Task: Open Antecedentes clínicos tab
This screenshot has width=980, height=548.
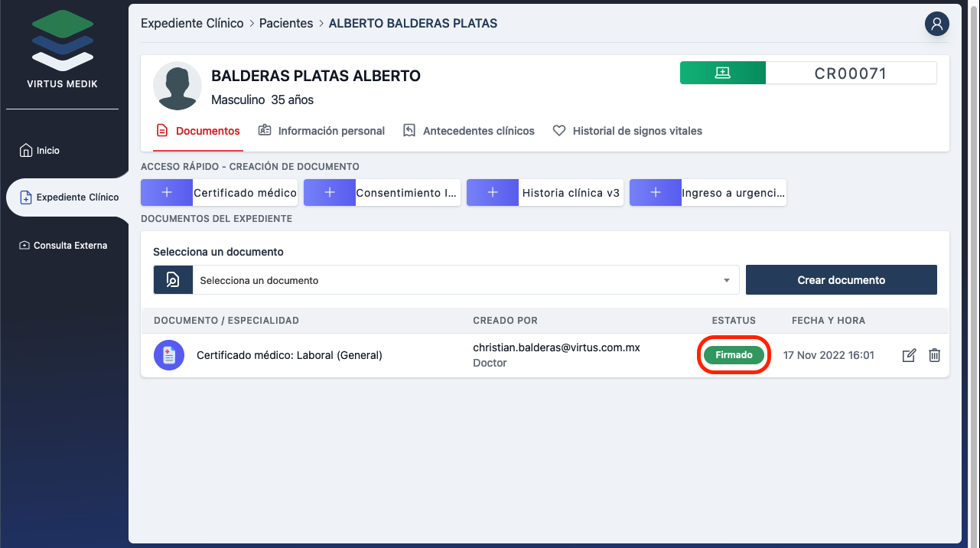Action: 469,131
